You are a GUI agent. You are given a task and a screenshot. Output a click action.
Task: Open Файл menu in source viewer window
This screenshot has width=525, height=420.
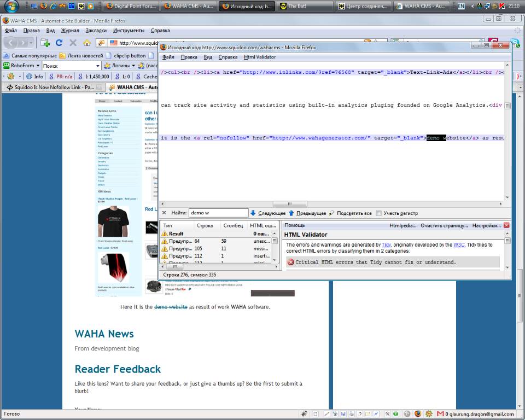coord(168,57)
